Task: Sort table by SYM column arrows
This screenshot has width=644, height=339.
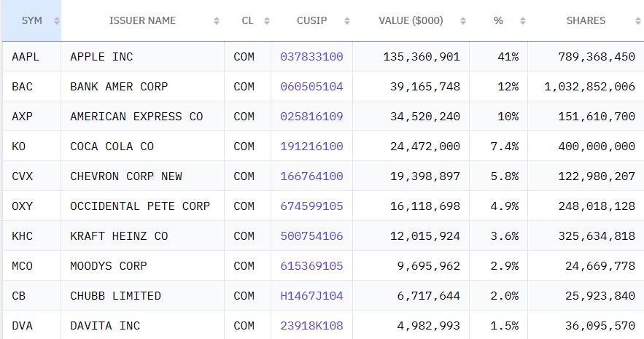Action: [x=57, y=21]
